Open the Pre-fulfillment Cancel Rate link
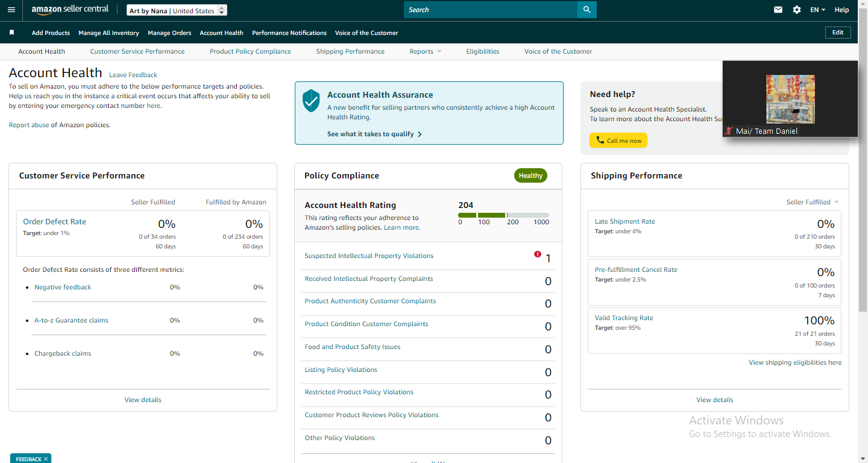The width and height of the screenshot is (868, 463). pos(636,269)
